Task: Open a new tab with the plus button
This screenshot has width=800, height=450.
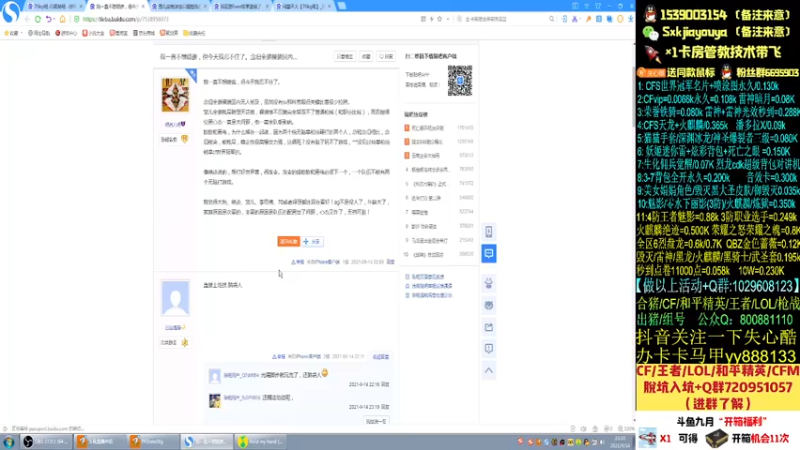Action: coord(342,6)
